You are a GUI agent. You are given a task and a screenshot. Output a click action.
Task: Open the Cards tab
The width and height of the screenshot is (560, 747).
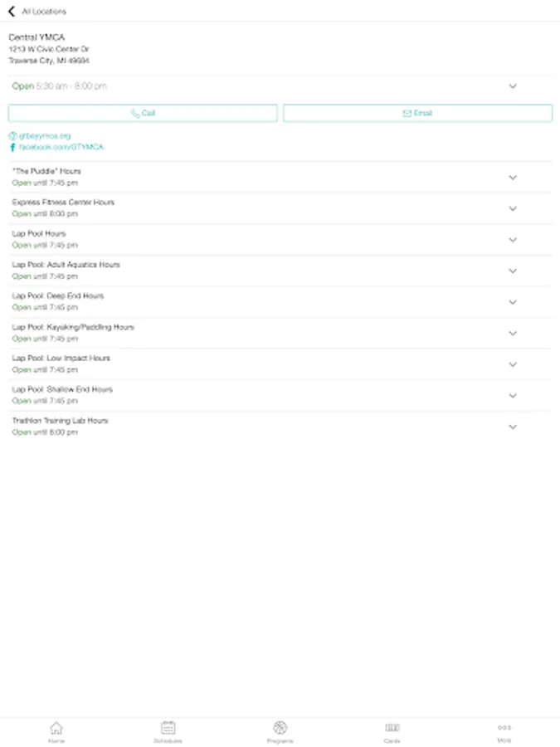[x=392, y=732]
